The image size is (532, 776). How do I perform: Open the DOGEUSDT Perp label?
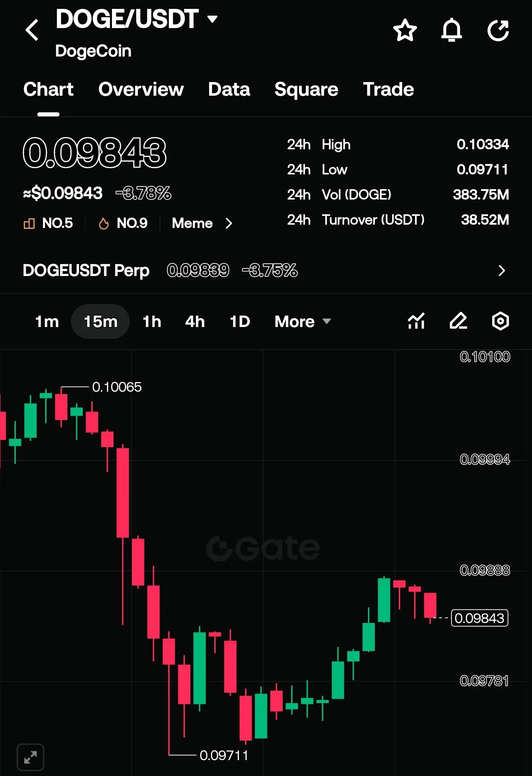point(86,270)
